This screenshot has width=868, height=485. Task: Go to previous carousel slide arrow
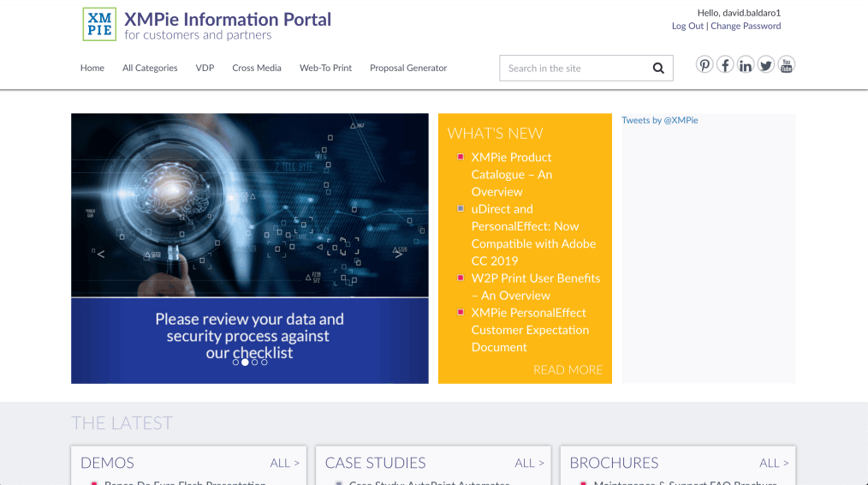(x=101, y=254)
